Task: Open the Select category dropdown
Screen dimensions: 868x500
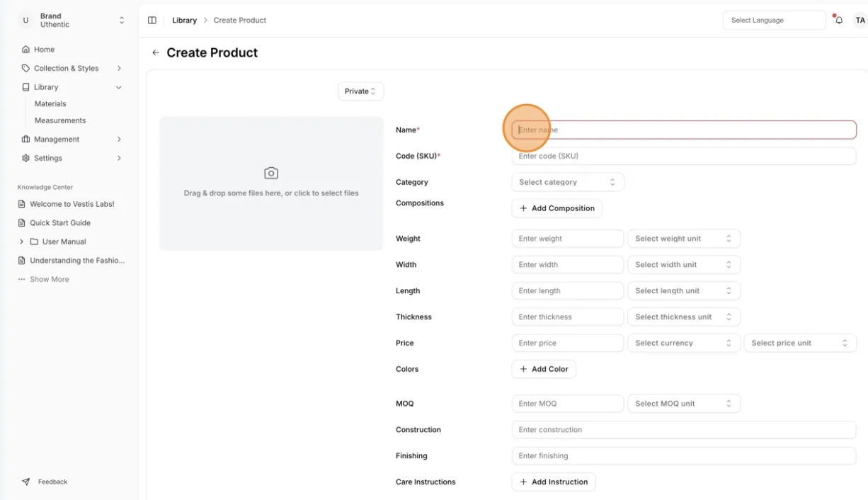Action: tap(568, 182)
